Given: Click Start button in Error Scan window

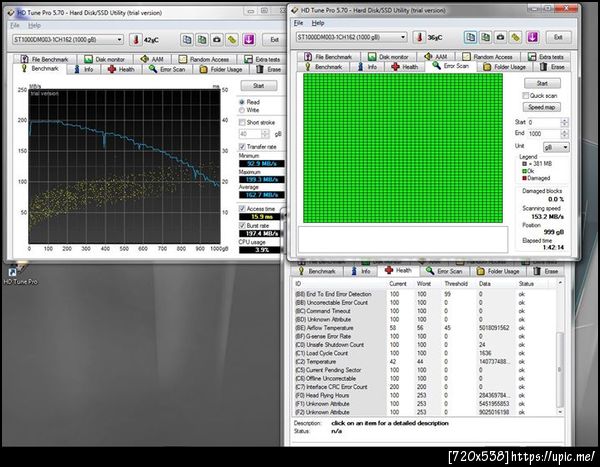Looking at the screenshot, I should tap(542, 83).
